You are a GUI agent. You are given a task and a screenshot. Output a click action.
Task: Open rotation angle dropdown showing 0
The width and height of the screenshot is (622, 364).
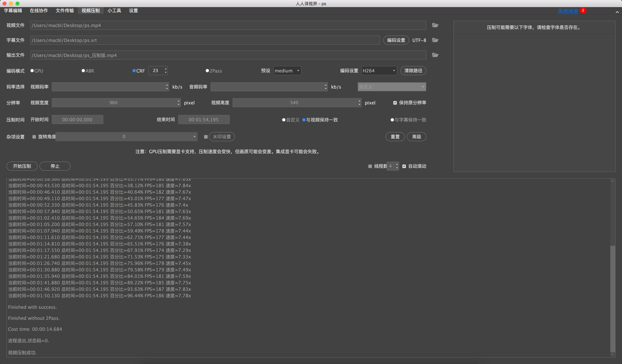[126, 136]
